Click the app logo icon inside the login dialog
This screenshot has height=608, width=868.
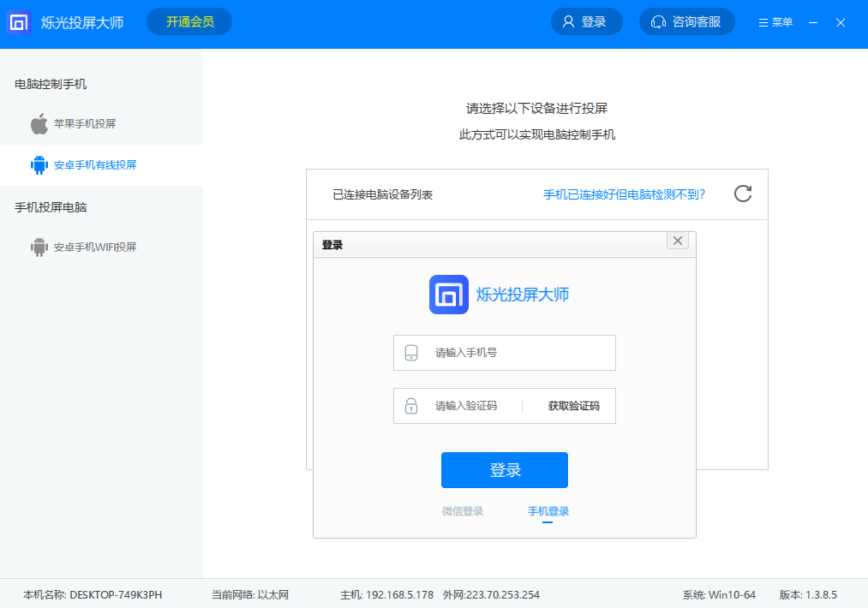[448, 295]
